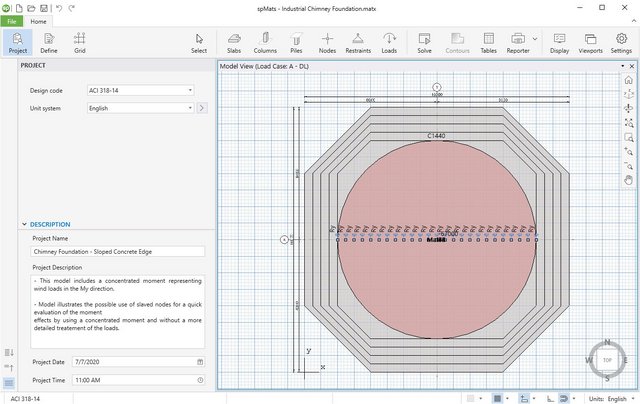Open the Restraints tool

[358, 43]
